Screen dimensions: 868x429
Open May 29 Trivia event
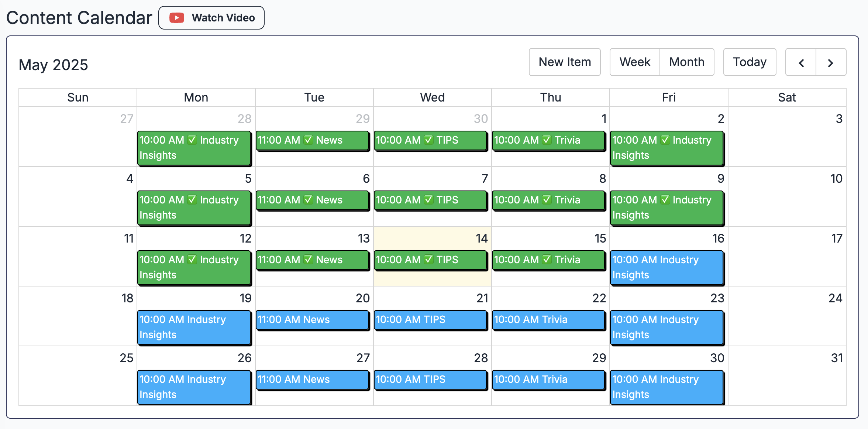click(548, 379)
